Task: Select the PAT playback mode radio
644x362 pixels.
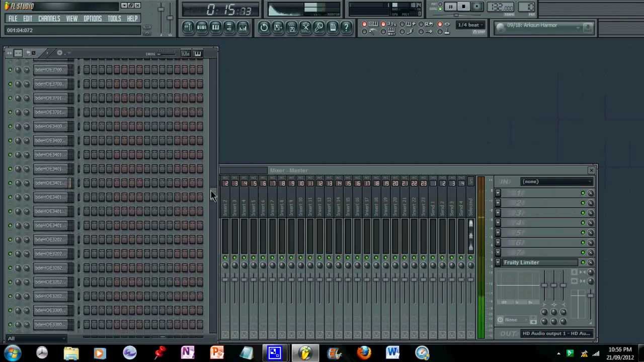Action: [x=440, y=5]
